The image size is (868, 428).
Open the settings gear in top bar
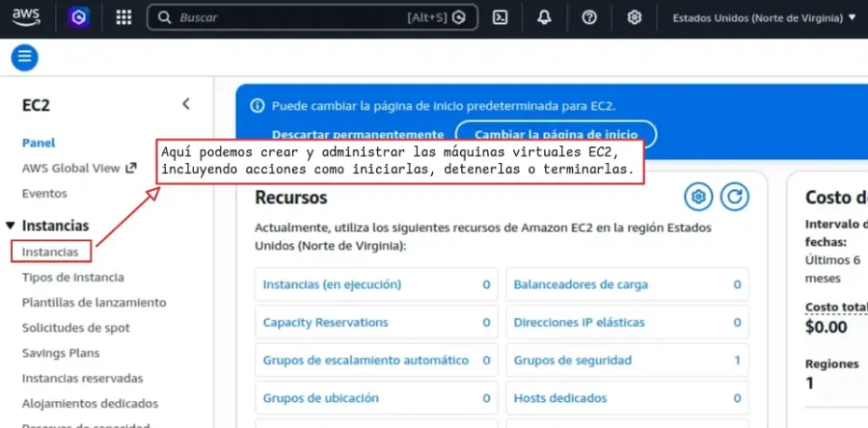(634, 17)
